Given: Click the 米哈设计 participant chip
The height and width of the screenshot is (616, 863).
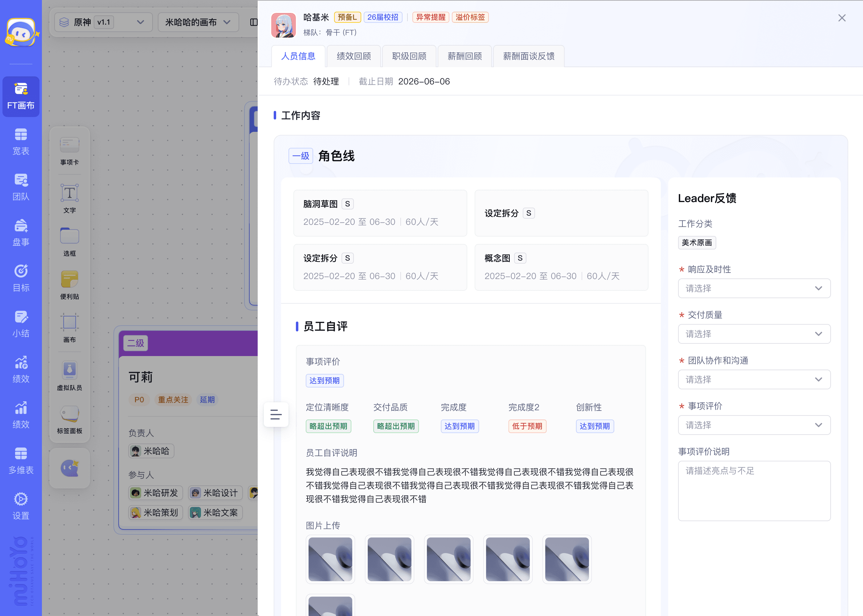Looking at the screenshot, I should 215,493.
